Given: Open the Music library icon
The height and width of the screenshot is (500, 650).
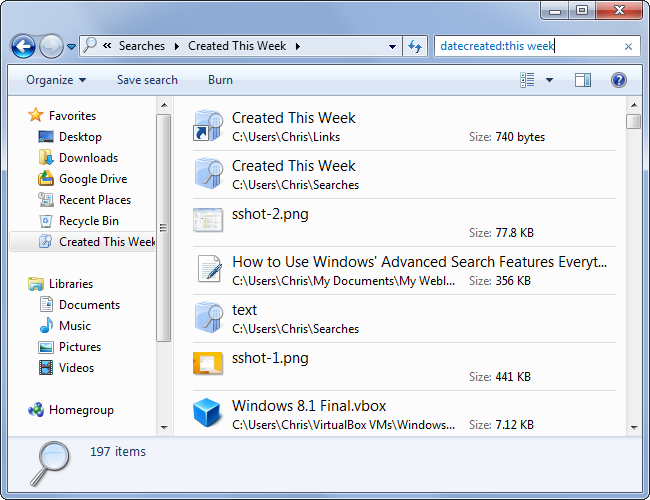Looking at the screenshot, I should 45,326.
